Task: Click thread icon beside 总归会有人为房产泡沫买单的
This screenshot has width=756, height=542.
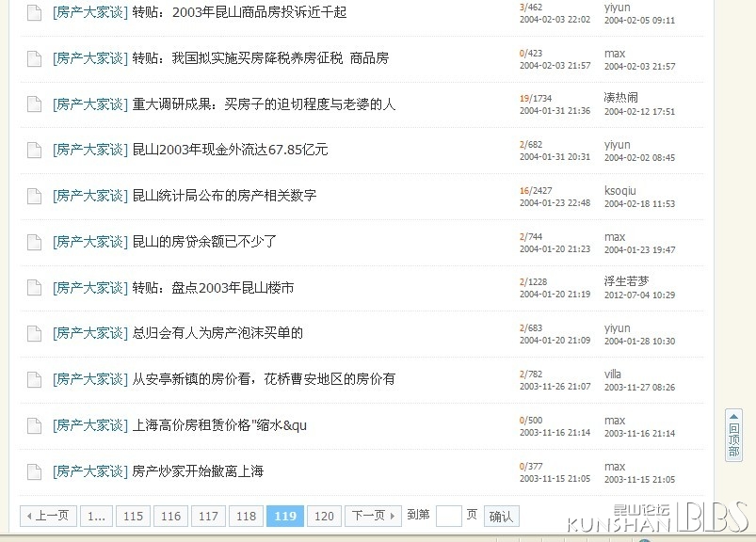Action: click(x=34, y=334)
